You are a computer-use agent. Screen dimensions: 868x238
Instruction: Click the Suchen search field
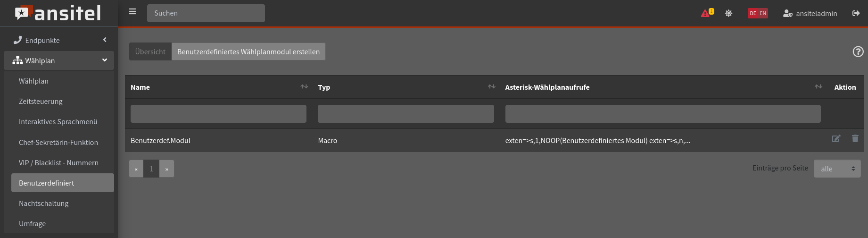206,13
